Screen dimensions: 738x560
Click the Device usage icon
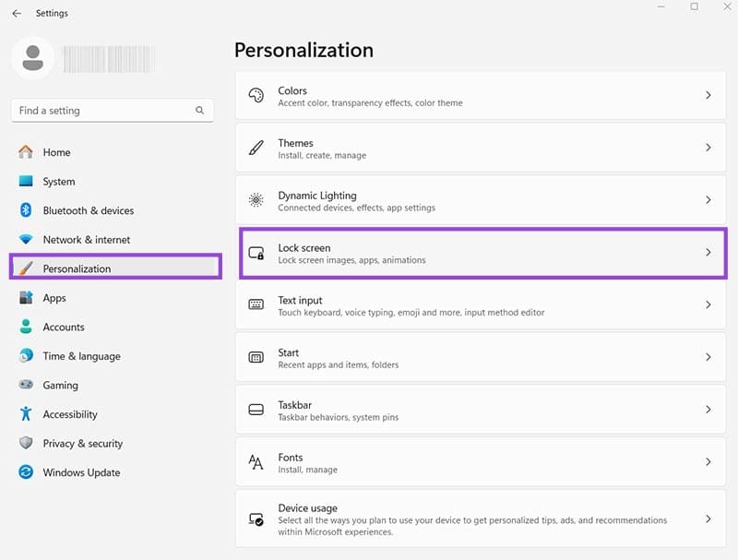click(256, 519)
